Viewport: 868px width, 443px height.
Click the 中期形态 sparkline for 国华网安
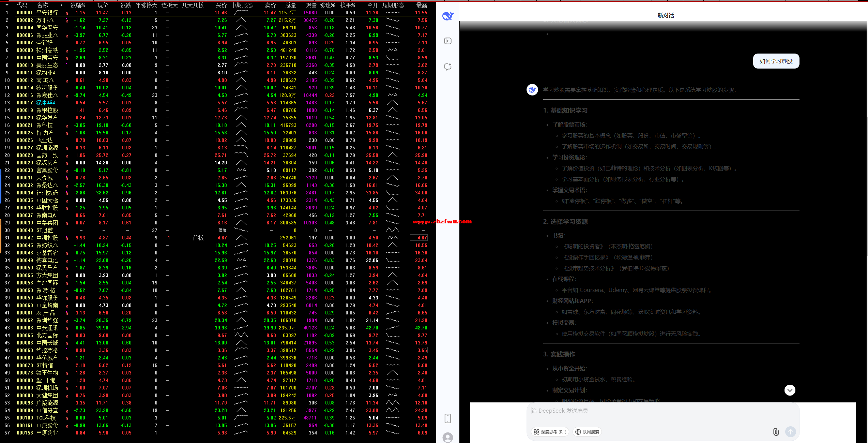click(241, 27)
